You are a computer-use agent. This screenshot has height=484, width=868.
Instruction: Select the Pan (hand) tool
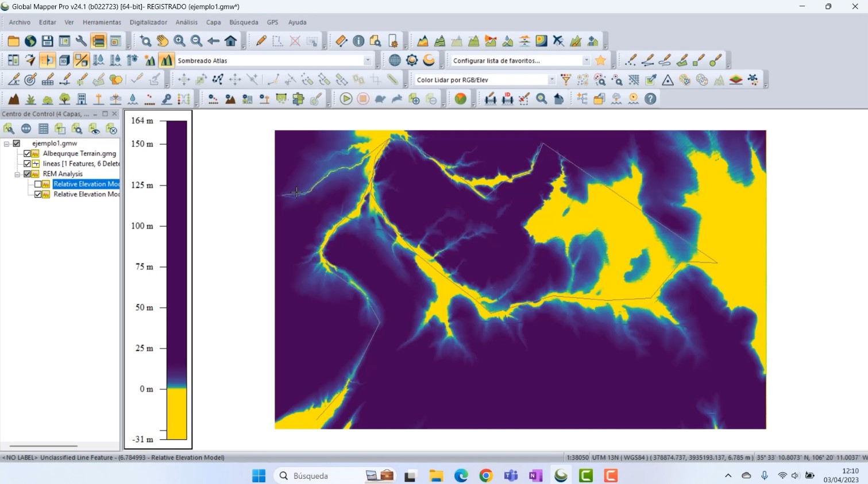click(163, 41)
